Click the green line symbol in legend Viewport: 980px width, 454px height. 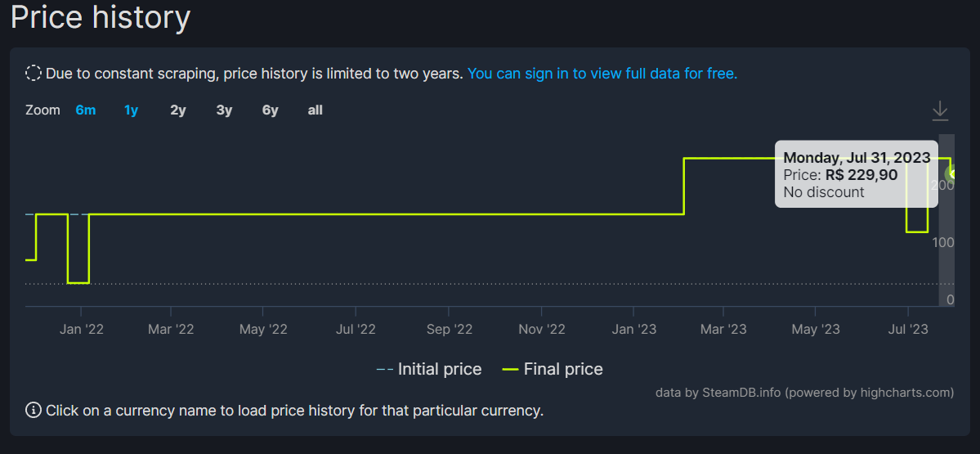click(511, 370)
